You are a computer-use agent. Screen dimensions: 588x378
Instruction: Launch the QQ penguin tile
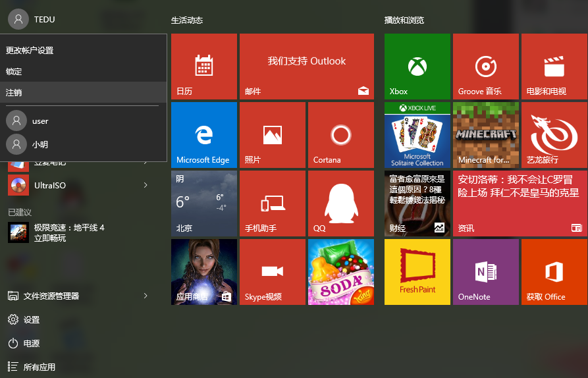pos(341,203)
